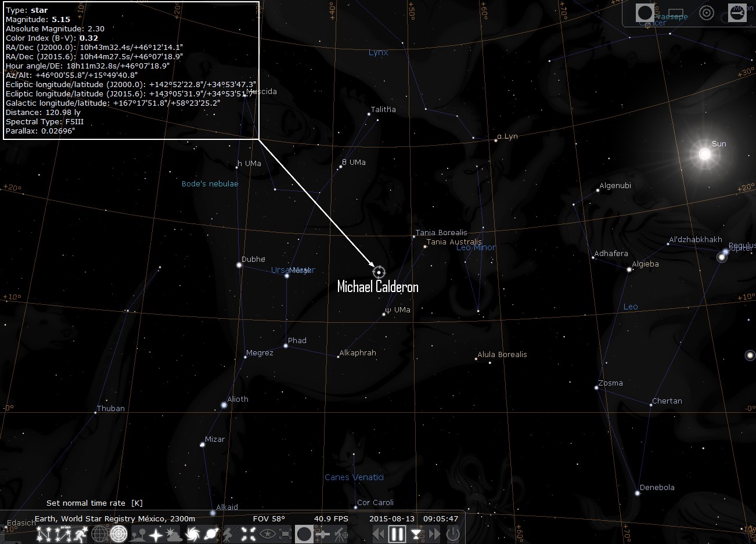Toggle constellation lines display

click(44, 534)
